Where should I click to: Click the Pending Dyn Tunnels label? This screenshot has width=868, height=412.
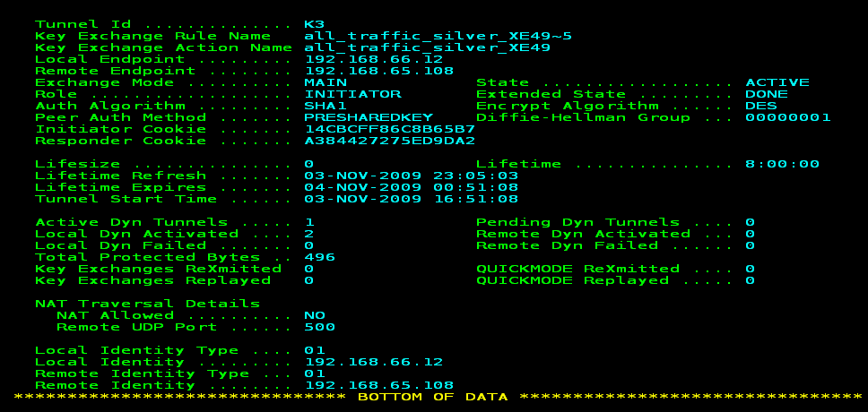click(578, 222)
